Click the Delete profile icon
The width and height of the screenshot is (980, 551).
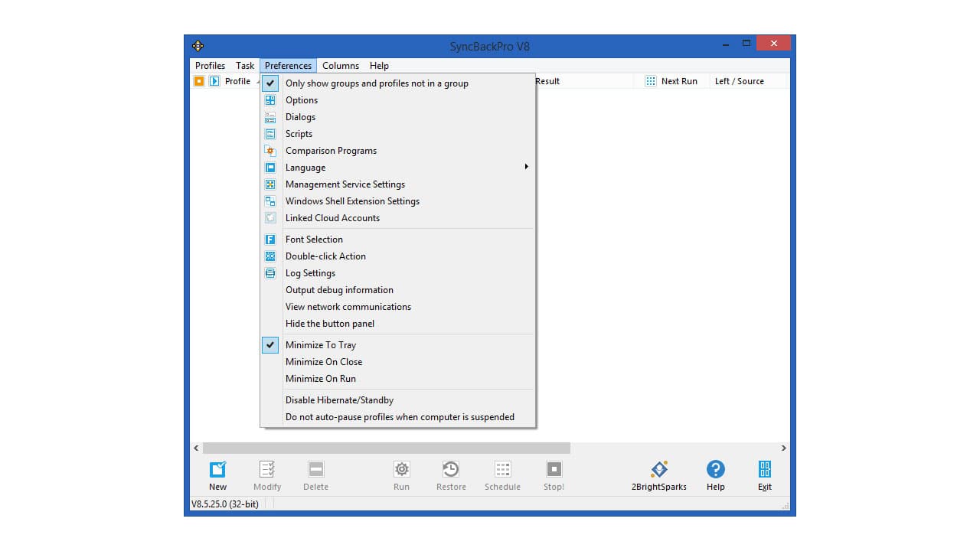pyautogui.click(x=315, y=473)
